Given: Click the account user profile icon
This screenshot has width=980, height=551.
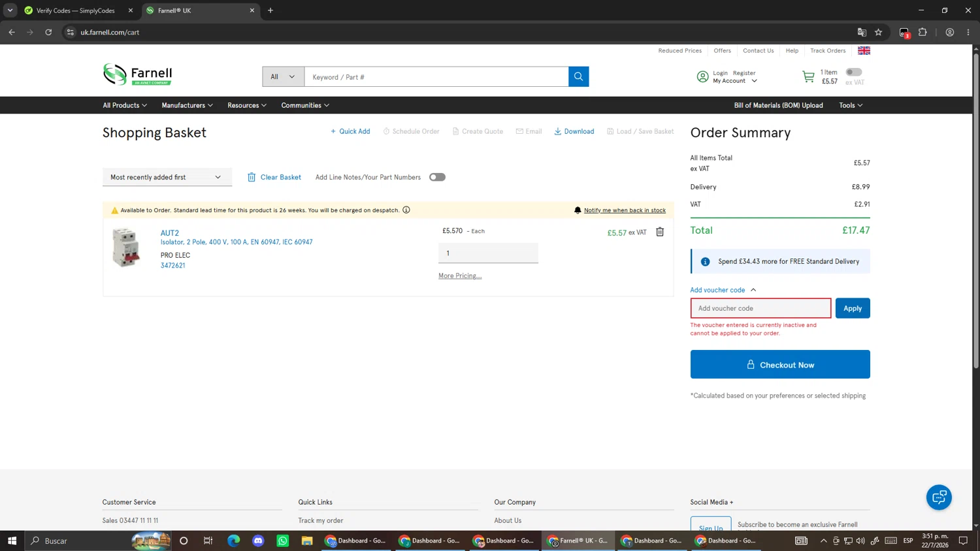Looking at the screenshot, I should (x=702, y=77).
